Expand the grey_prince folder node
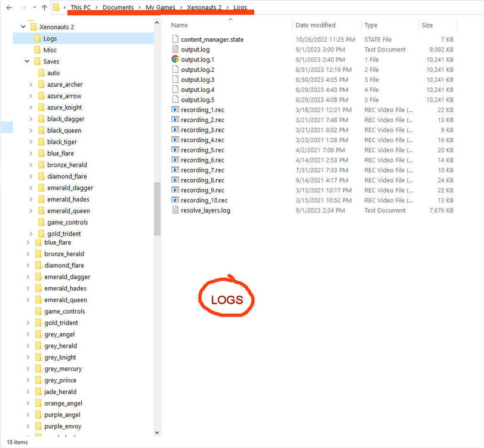 28,381
